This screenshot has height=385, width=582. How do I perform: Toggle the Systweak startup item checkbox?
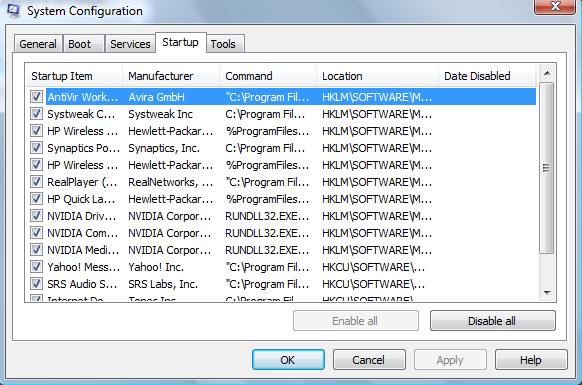pyautogui.click(x=36, y=114)
